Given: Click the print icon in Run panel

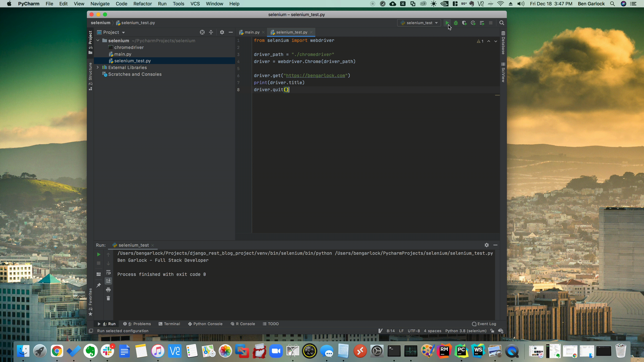Looking at the screenshot, I should [x=108, y=290].
